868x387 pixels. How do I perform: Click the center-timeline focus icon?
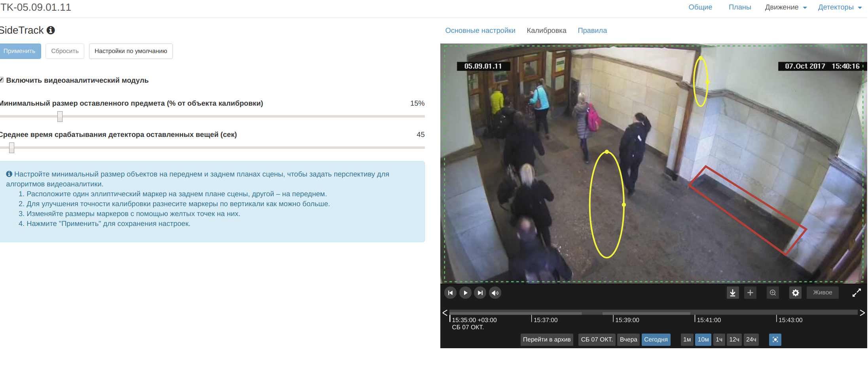pos(775,340)
